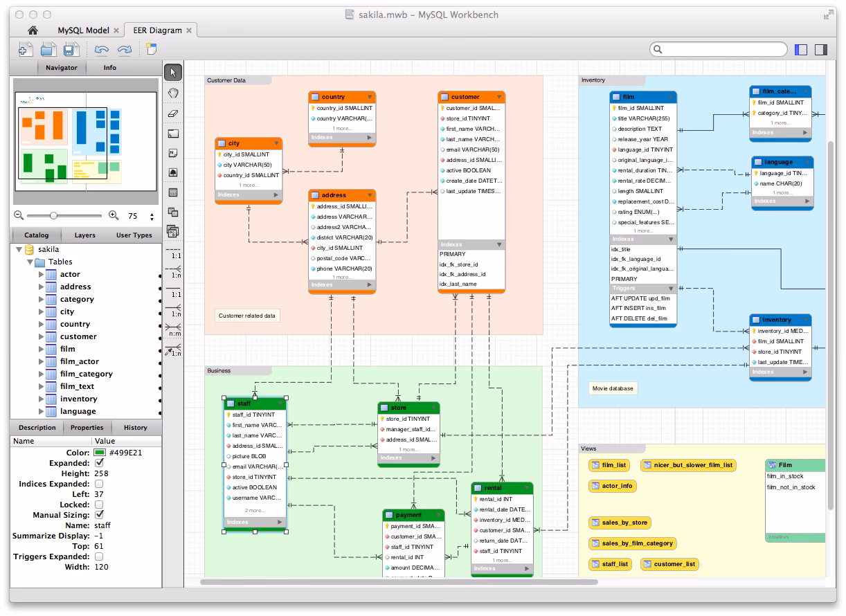Click the horizontal canvas scrollbar

click(x=399, y=582)
